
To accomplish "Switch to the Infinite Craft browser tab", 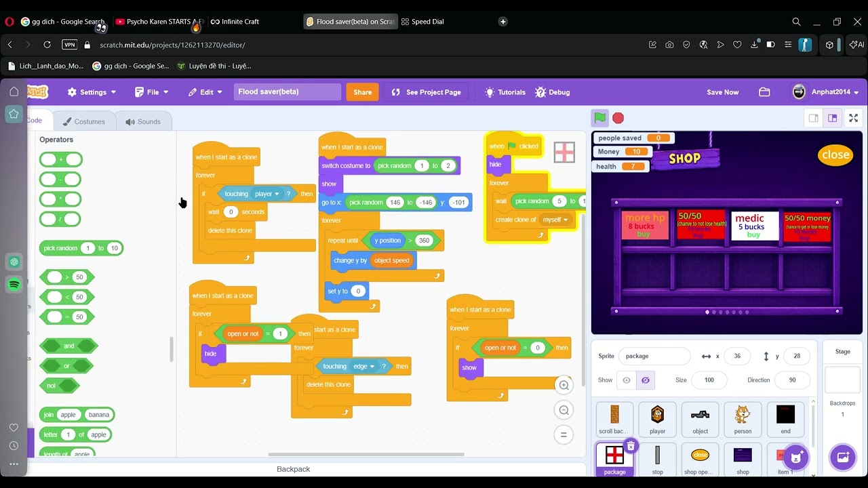I will [x=235, y=22].
